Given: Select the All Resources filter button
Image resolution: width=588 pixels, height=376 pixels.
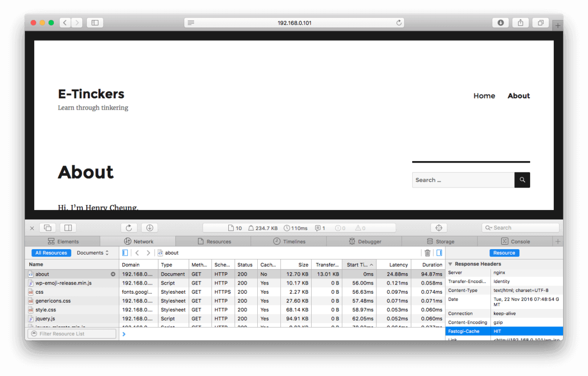Looking at the screenshot, I should click(x=51, y=253).
